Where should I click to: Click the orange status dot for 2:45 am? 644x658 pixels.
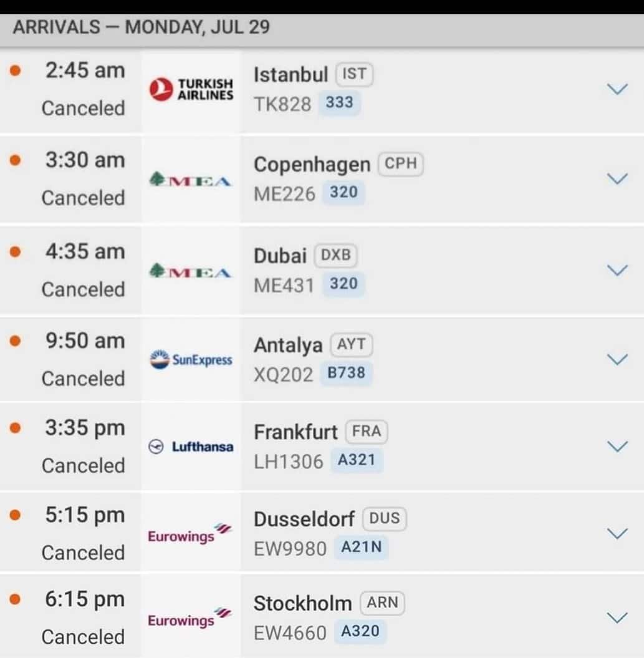(x=16, y=70)
